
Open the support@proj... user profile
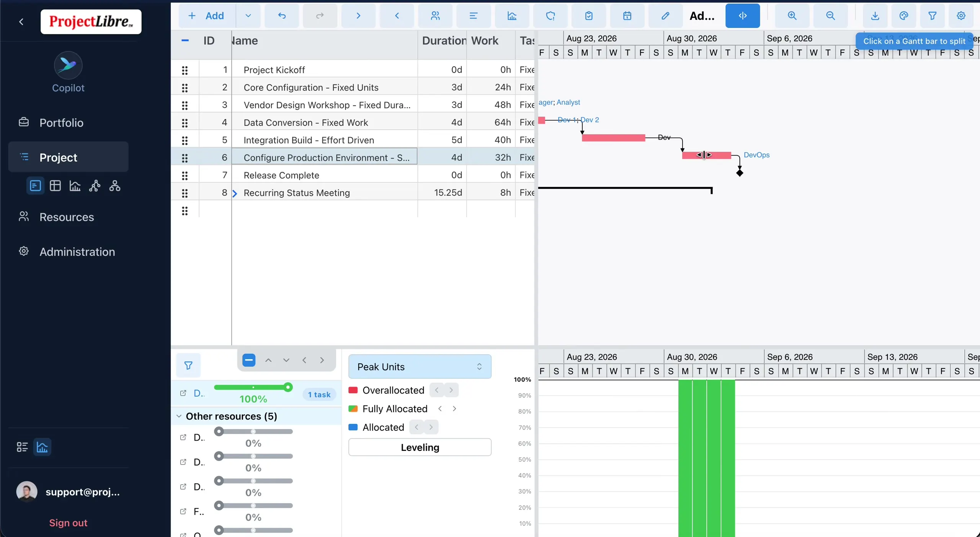[68, 492]
